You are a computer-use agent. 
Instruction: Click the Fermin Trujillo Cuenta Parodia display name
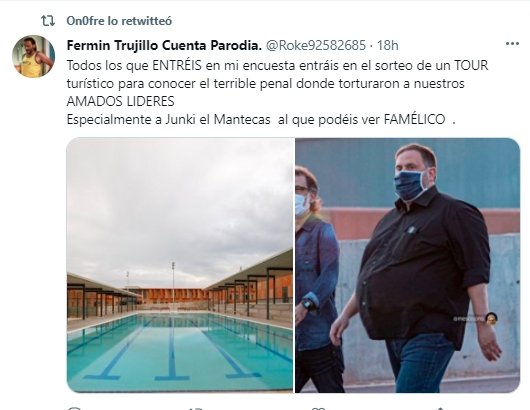tap(164, 45)
